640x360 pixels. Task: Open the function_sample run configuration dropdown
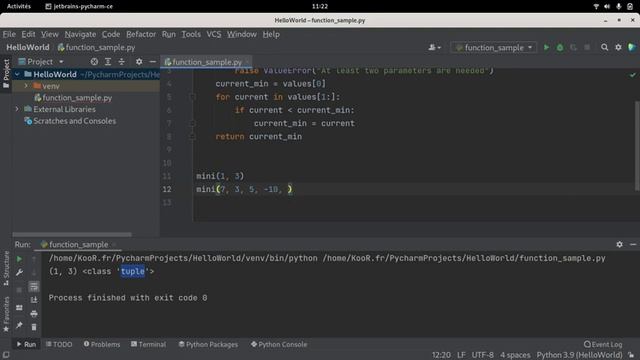click(x=493, y=47)
